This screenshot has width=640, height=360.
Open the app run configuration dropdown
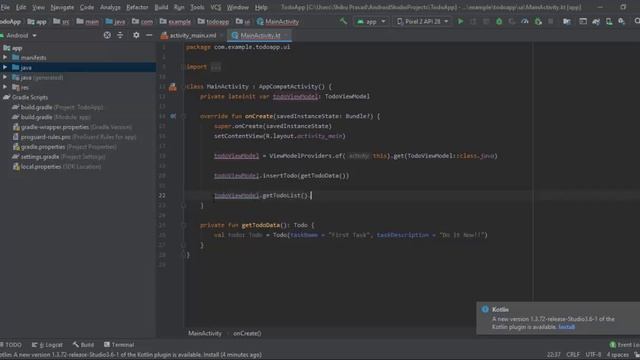point(371,21)
